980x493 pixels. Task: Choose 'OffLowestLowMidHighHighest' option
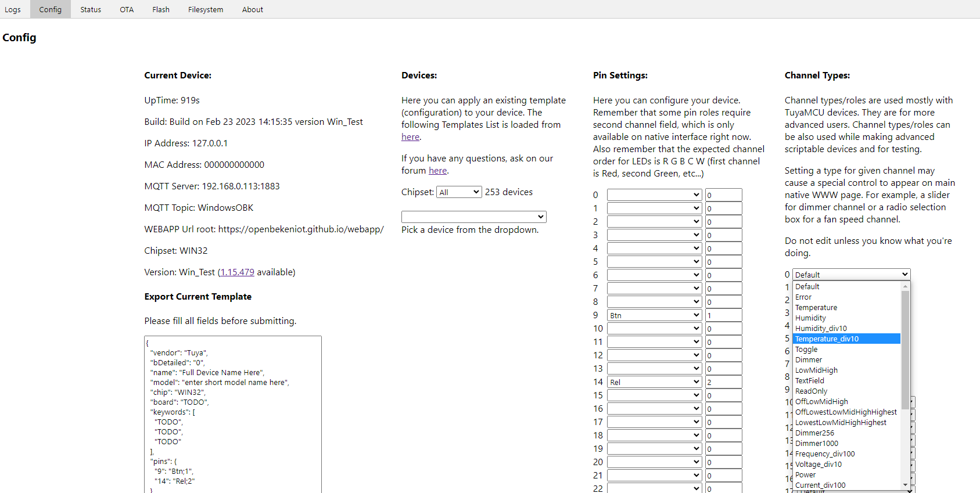tap(847, 412)
